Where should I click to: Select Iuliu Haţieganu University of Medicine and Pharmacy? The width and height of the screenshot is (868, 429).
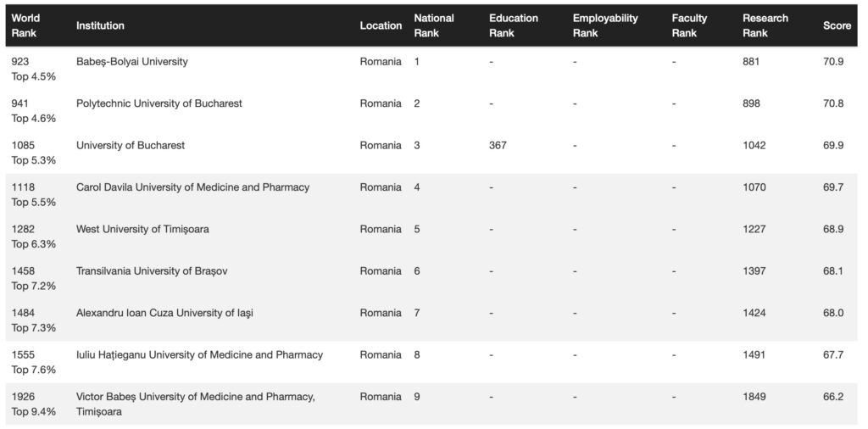click(x=199, y=355)
